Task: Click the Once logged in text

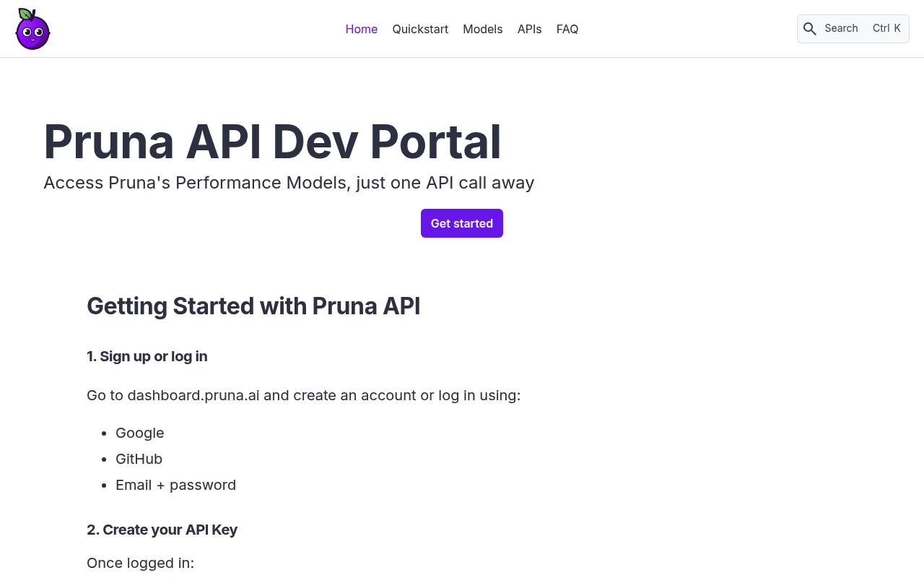Action: (x=141, y=563)
